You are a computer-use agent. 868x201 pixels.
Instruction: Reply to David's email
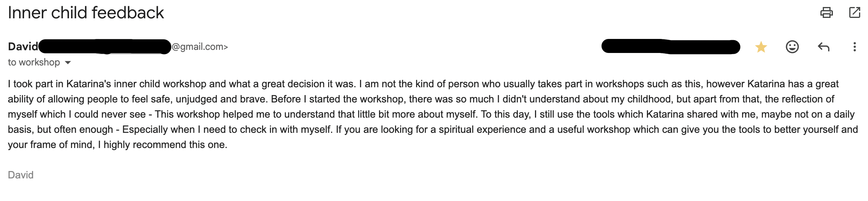(823, 47)
